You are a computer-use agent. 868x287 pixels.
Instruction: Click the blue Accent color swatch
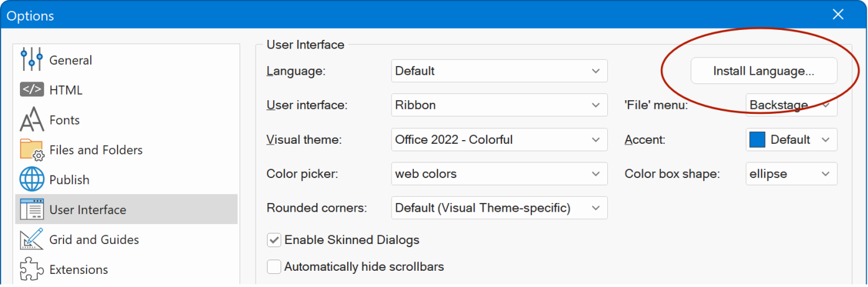click(757, 139)
